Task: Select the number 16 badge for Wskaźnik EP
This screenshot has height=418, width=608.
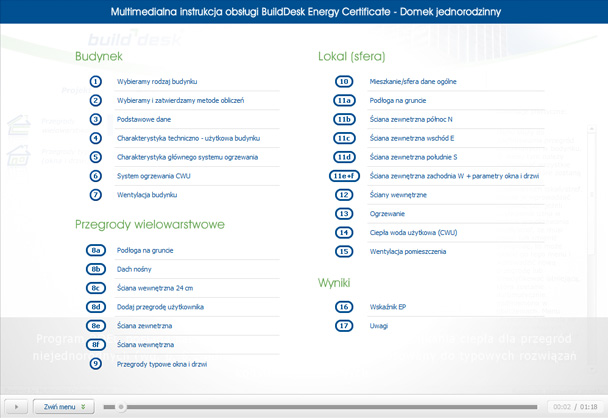Action: 344,307
